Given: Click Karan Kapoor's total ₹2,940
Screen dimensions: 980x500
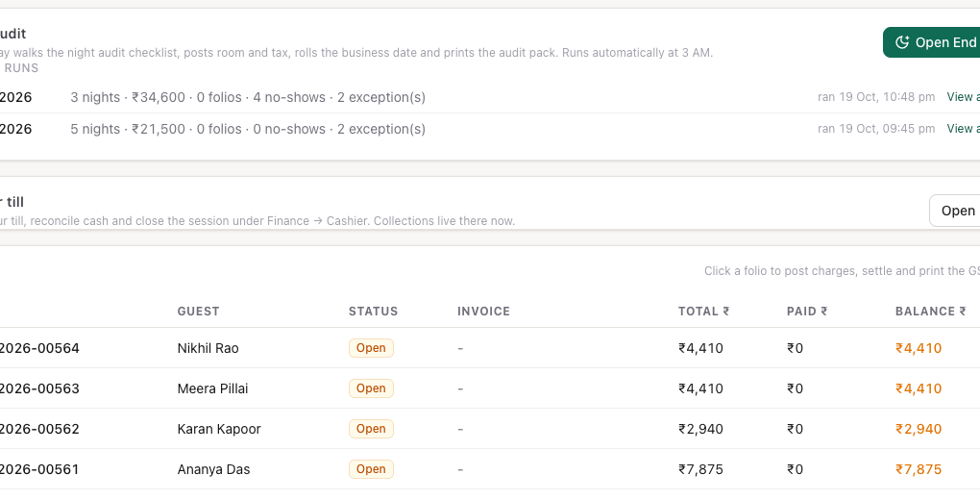Looking at the screenshot, I should [700, 429].
